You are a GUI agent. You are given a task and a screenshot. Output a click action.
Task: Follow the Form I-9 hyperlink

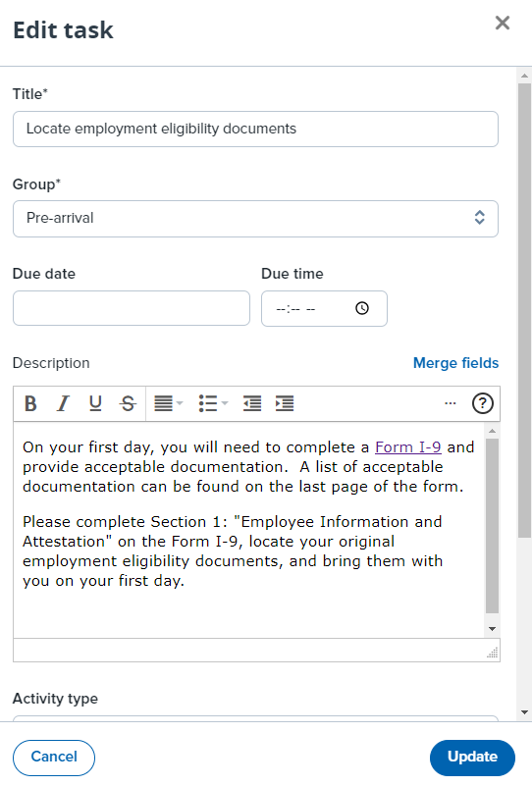pyautogui.click(x=408, y=447)
